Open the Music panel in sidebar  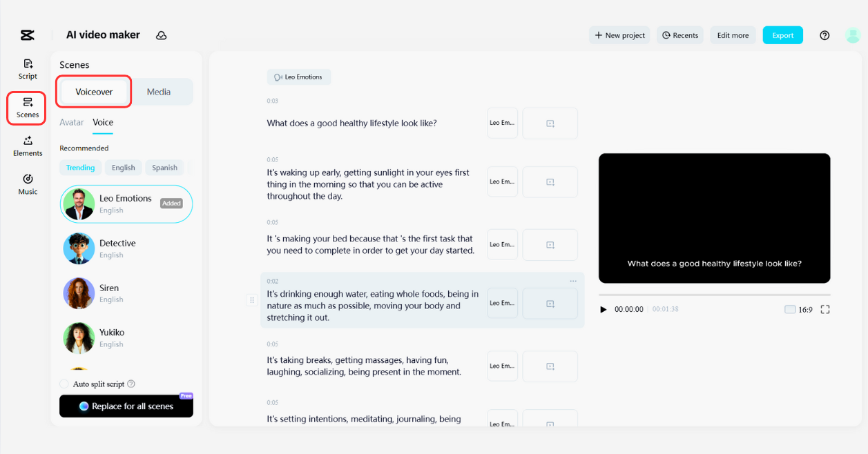click(x=28, y=184)
